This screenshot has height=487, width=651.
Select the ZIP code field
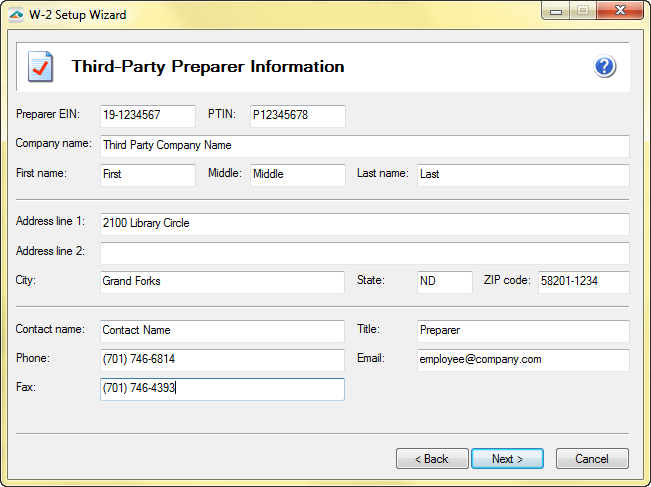[583, 282]
